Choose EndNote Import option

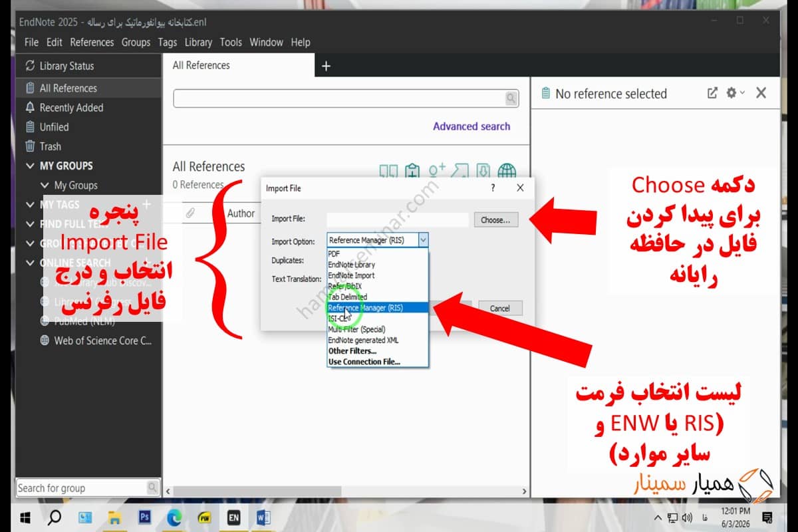click(x=378, y=275)
